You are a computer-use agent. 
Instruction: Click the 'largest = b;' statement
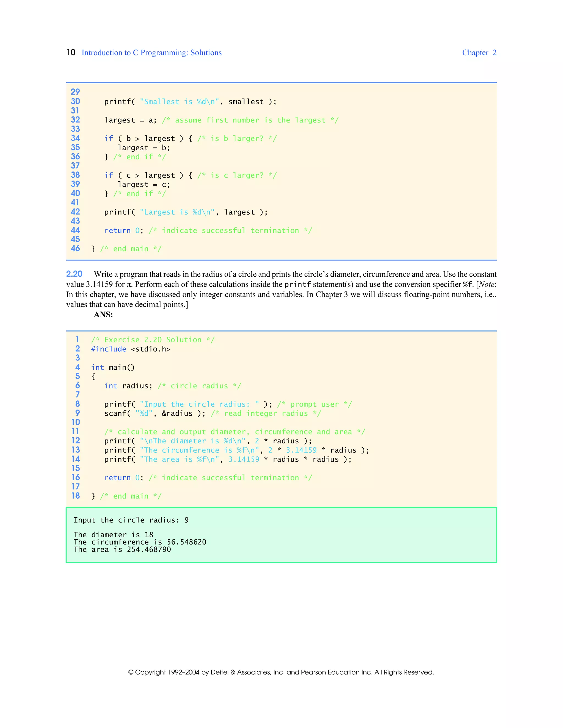pos(144,148)
